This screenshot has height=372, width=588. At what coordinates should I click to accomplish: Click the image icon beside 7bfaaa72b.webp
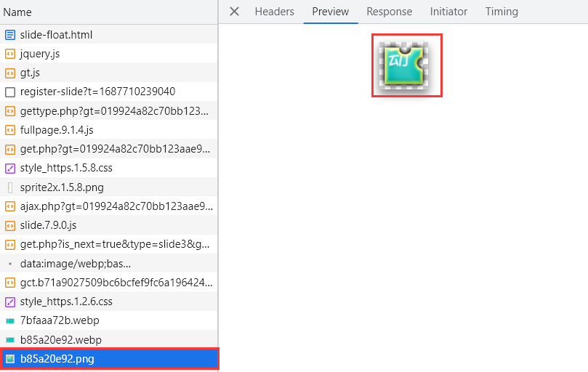pos(10,320)
